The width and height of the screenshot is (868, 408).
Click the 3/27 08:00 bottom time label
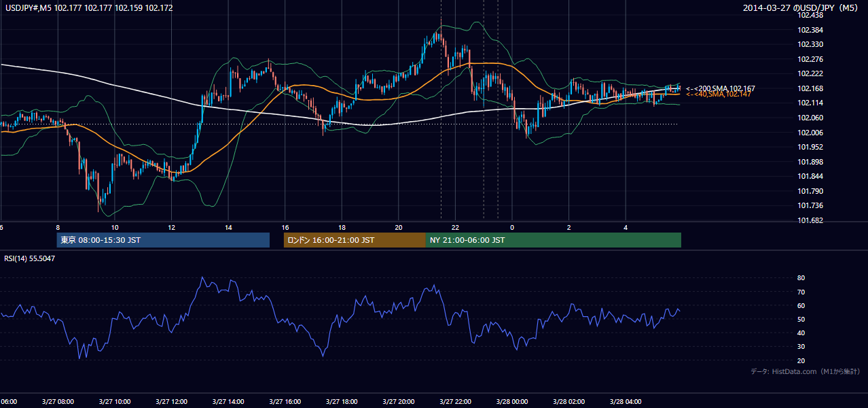pyautogui.click(x=58, y=402)
